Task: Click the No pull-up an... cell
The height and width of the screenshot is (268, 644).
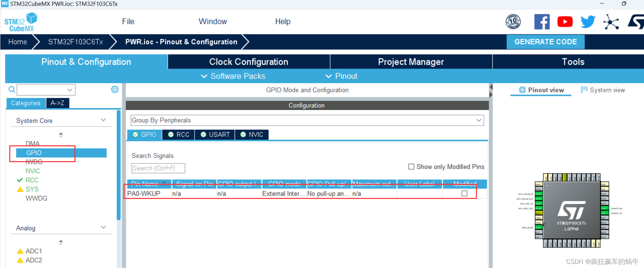Action: pos(329,194)
